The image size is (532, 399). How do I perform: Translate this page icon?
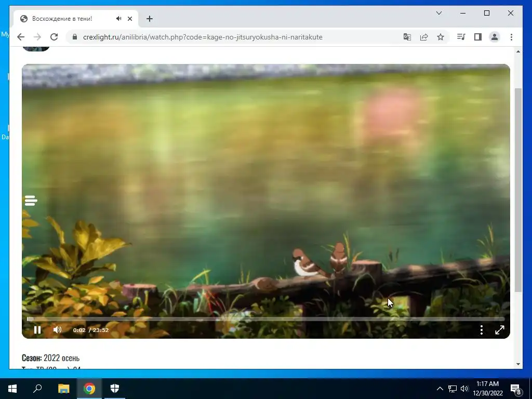point(407,37)
